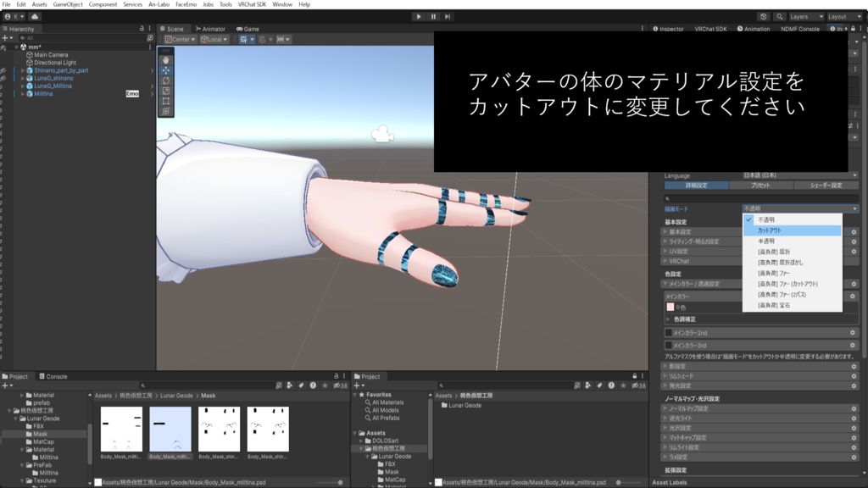Open the Center pivot dropdown
This screenshot has width=868, height=488.
click(x=180, y=39)
